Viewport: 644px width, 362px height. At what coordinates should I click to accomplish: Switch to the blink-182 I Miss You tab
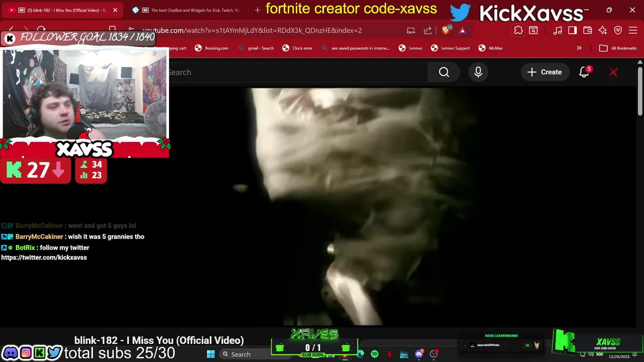point(62,10)
